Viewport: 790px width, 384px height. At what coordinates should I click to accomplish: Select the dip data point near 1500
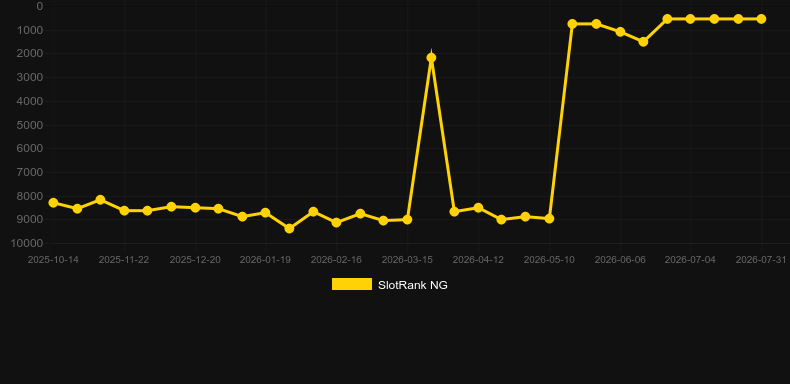pyautogui.click(x=643, y=41)
